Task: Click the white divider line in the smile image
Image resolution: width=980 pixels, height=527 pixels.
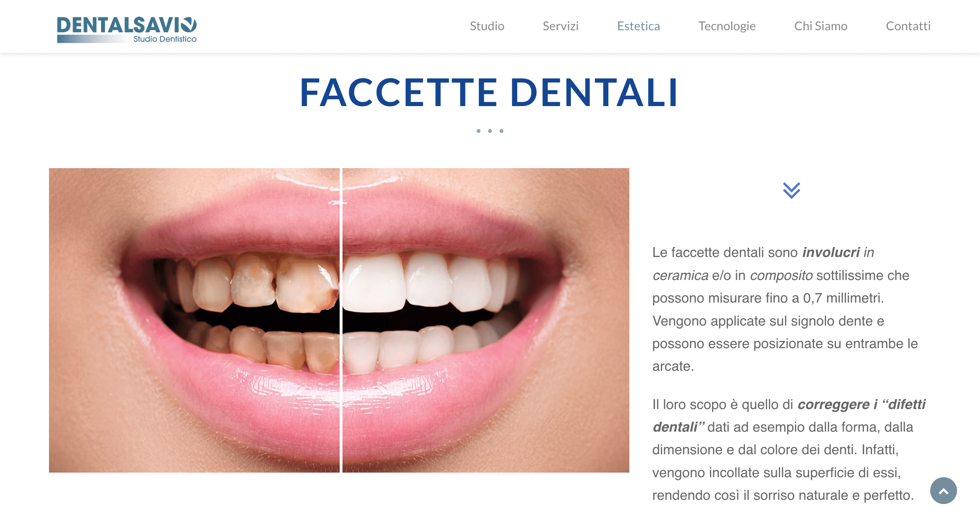Action: coord(341,320)
